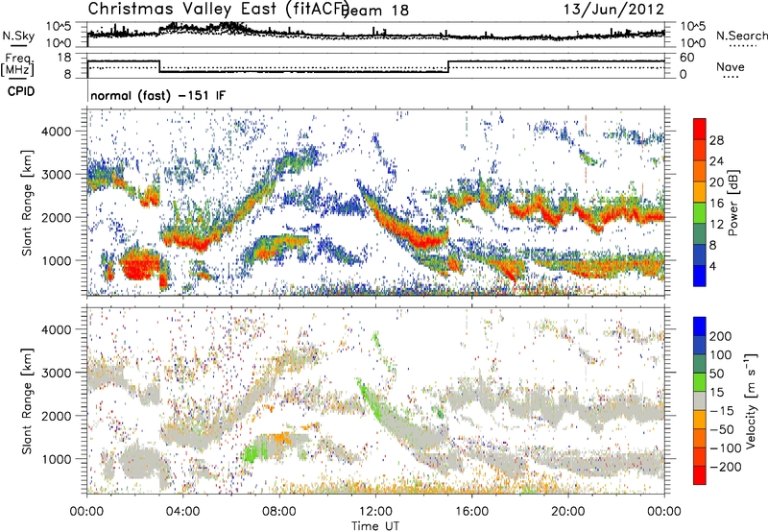Click the '-15' label on the Velocity colorbar
Screen dimensions: 768x532
pyautogui.click(x=722, y=411)
